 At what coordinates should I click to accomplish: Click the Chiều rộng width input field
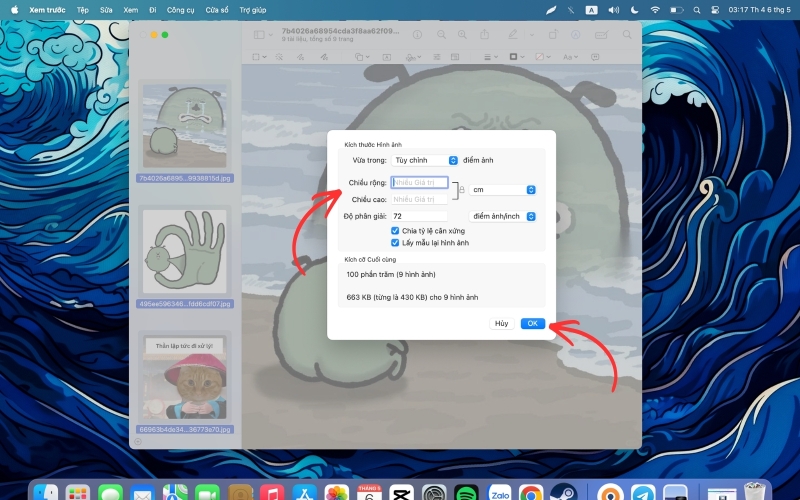(419, 183)
